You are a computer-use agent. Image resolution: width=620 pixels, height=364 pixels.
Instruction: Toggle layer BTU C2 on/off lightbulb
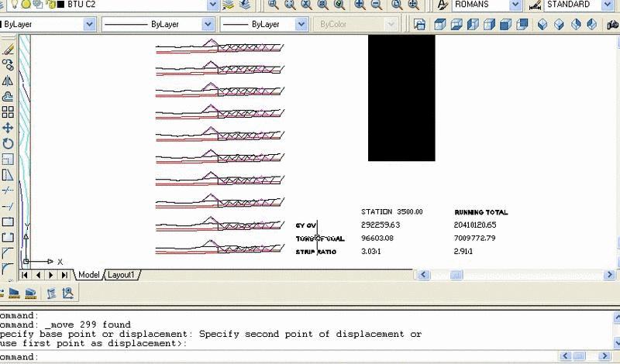[x=14, y=5]
